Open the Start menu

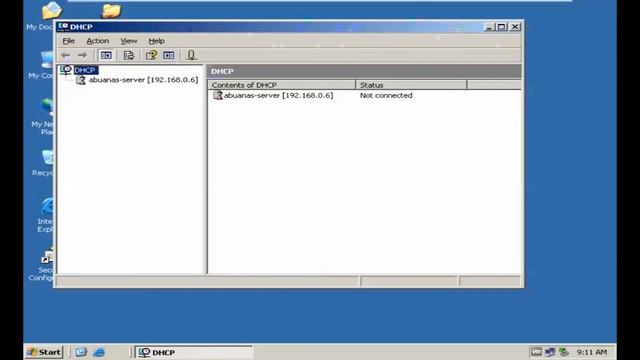tap(44, 352)
